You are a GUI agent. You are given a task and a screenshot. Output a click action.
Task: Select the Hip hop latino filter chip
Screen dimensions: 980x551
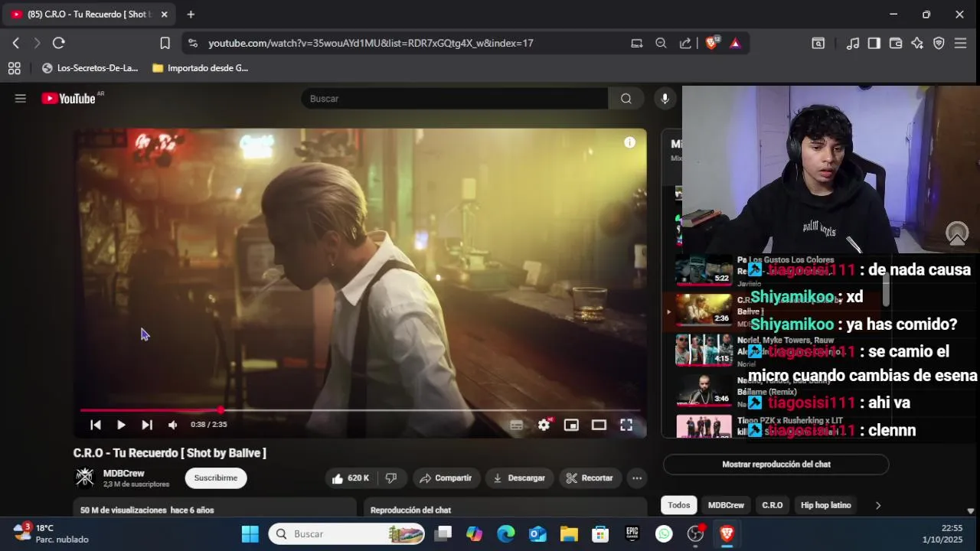click(x=826, y=505)
